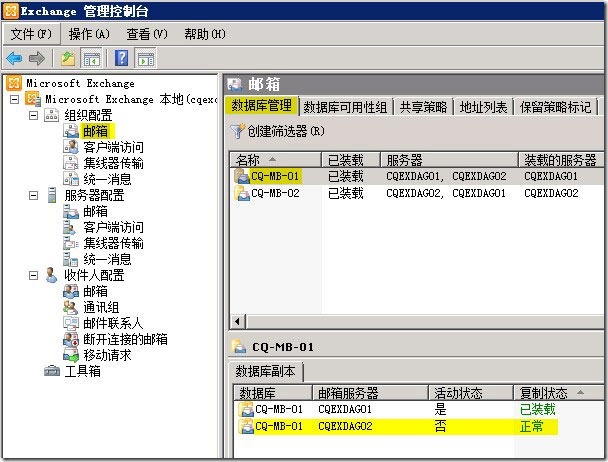Click the 通讯组 group icon
This screenshot has width=608, height=462.
[71, 307]
